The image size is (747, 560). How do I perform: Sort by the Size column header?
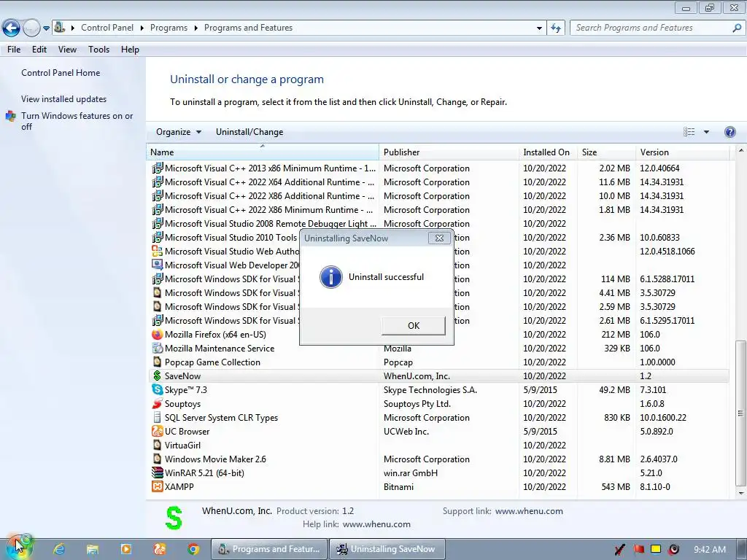(606, 152)
